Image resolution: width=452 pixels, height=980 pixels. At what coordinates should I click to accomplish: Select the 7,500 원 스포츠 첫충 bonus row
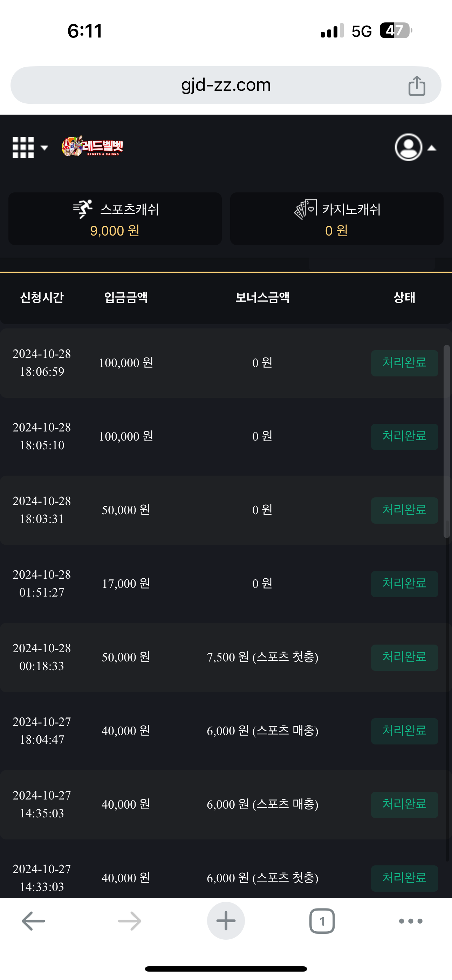click(262, 657)
